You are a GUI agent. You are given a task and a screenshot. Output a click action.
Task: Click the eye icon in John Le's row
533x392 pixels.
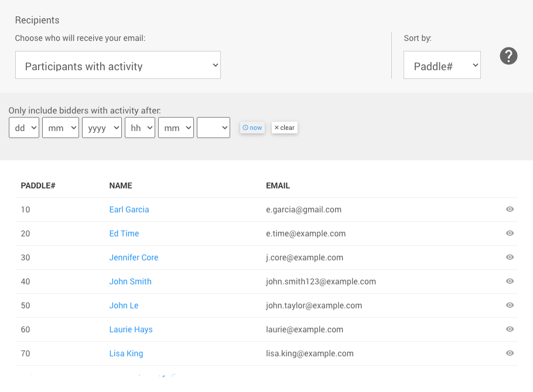pyautogui.click(x=510, y=305)
